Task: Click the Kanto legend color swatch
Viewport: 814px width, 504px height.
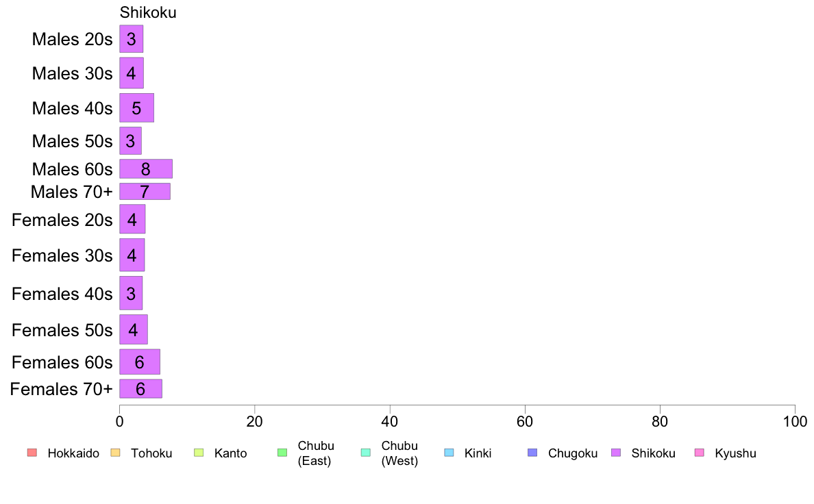Action: [199, 453]
